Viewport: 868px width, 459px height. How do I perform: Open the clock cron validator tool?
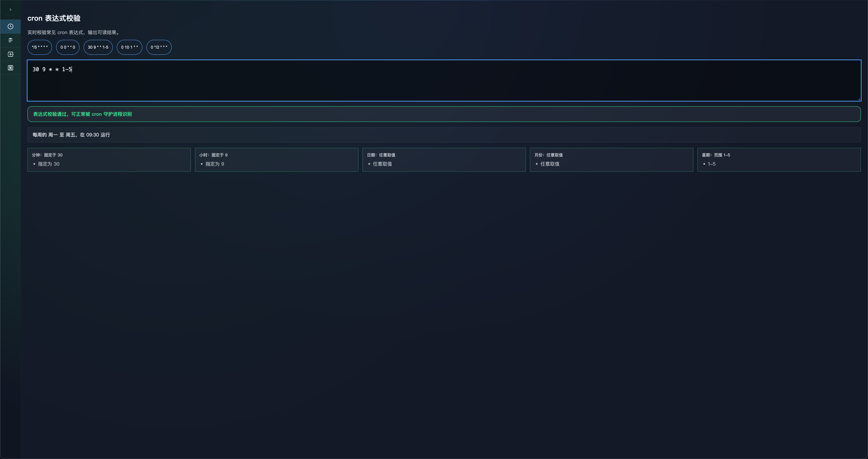tap(11, 27)
